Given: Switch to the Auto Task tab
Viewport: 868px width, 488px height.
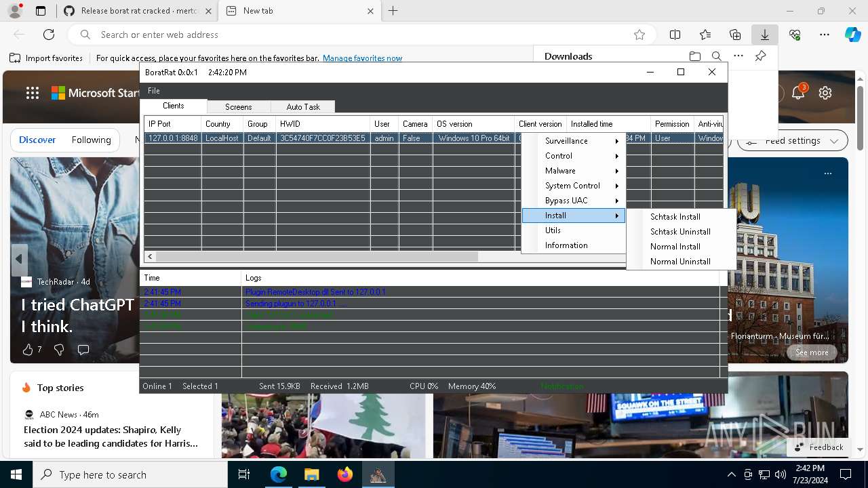Looking at the screenshot, I should [x=302, y=107].
